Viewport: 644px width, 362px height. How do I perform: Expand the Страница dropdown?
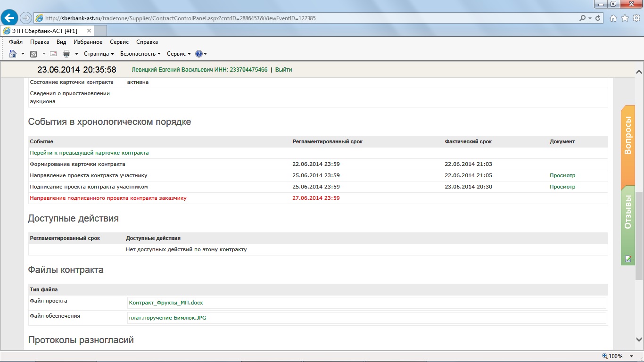[99, 54]
